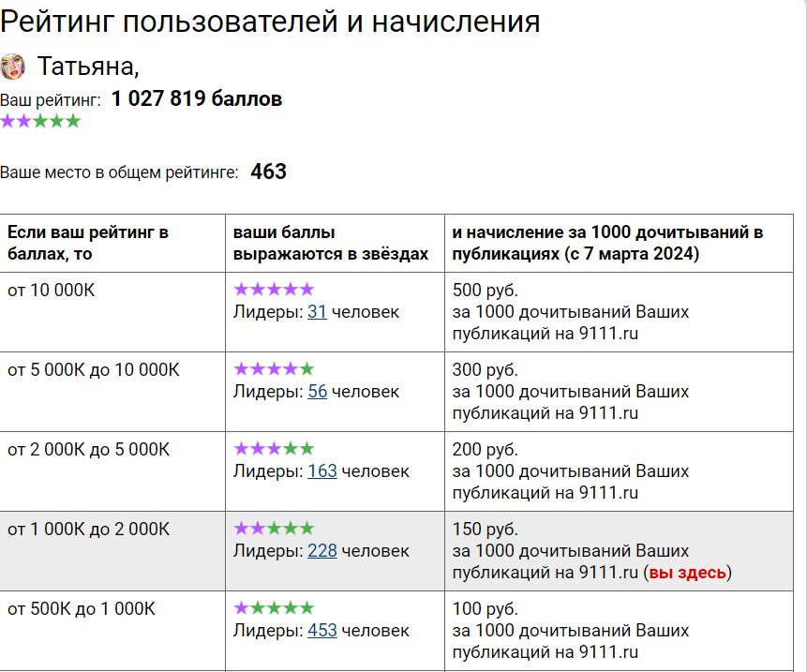The image size is (807, 672).
Task: Click the ваши баллы выражаются в звёздах header
Action: point(331,242)
